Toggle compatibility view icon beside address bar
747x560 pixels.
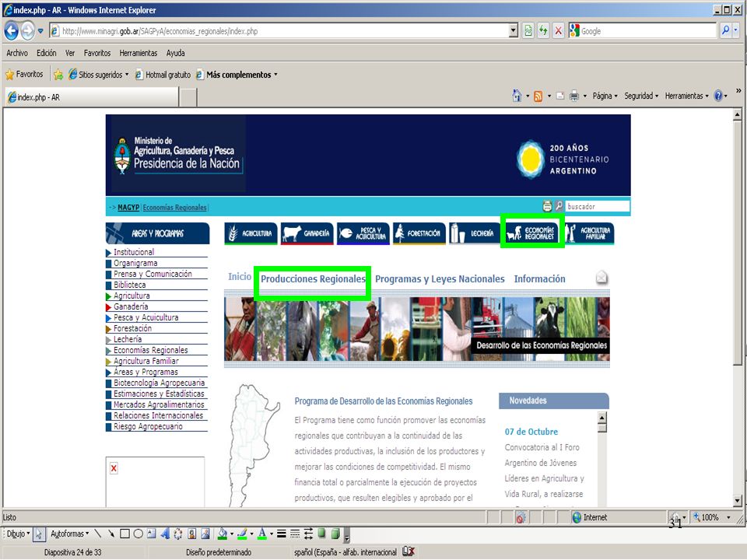point(528,31)
